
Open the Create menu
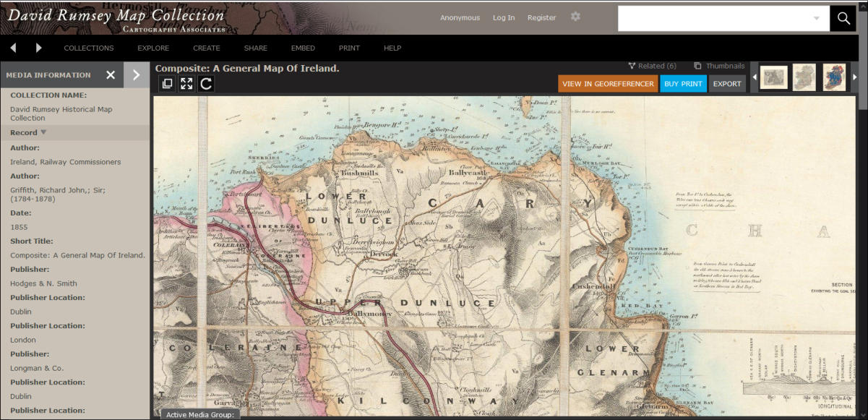(x=207, y=48)
